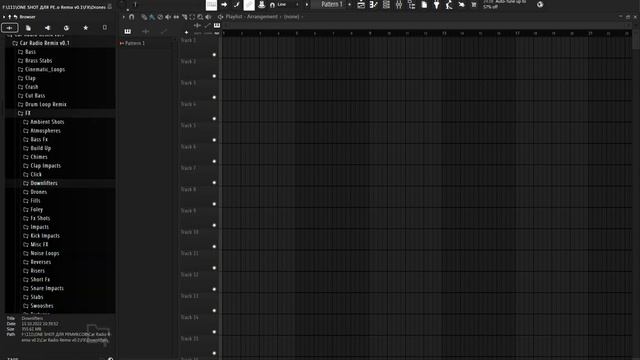Go to previous pattern arrow
Screen dimensions: 640x360
click(x=297, y=4)
